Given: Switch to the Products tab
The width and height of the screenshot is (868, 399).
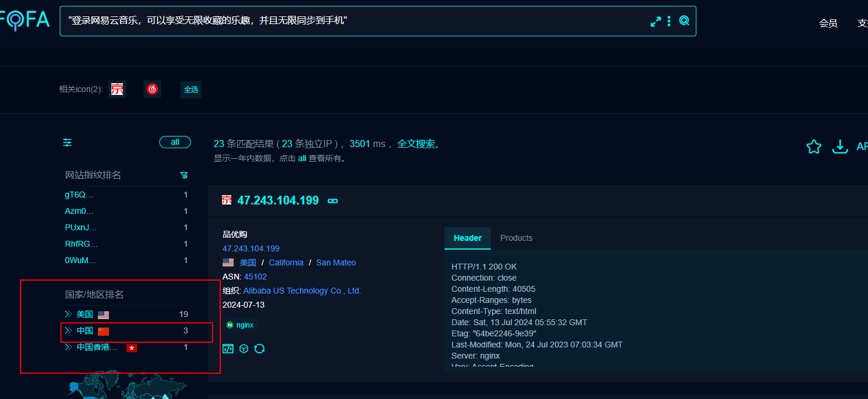Looking at the screenshot, I should point(516,238).
